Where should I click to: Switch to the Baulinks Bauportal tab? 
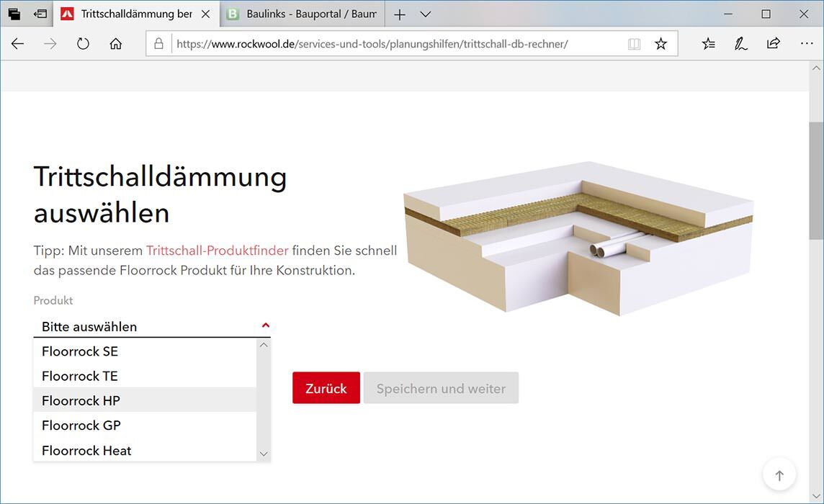[301, 14]
